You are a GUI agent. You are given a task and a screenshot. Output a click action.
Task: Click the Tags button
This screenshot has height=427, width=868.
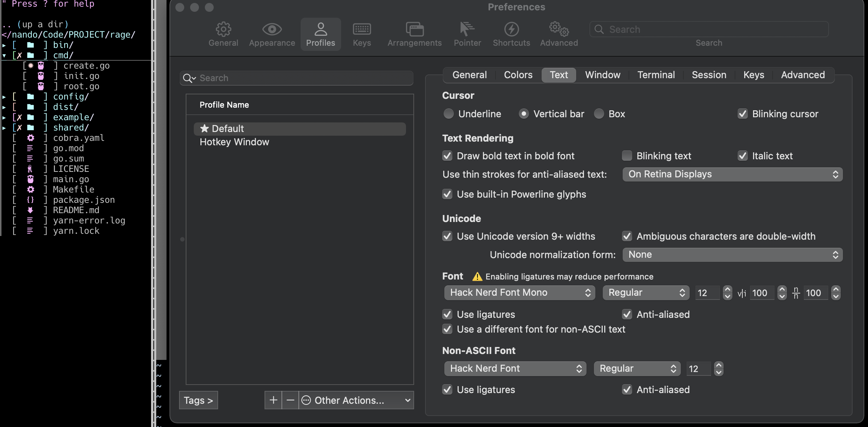(198, 400)
